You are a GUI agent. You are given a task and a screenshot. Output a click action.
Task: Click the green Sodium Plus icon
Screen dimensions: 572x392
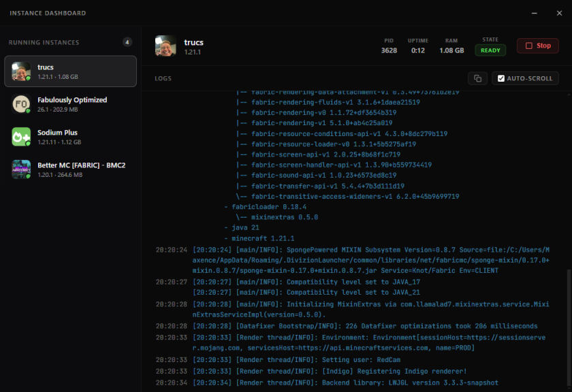[21, 137]
